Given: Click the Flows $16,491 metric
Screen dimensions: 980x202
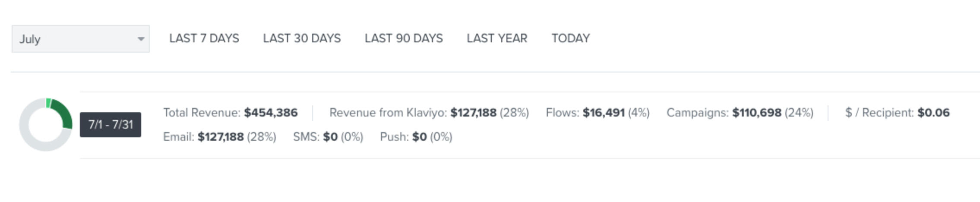Looking at the screenshot, I should [x=603, y=113].
